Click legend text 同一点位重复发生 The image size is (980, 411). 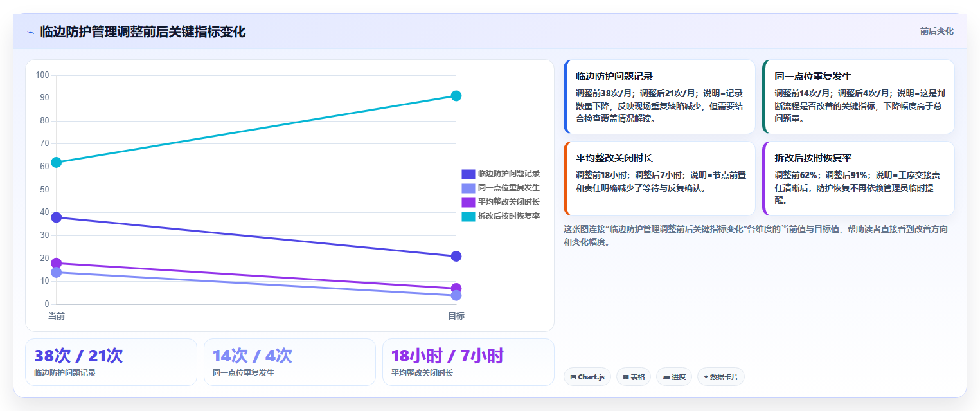(509, 188)
